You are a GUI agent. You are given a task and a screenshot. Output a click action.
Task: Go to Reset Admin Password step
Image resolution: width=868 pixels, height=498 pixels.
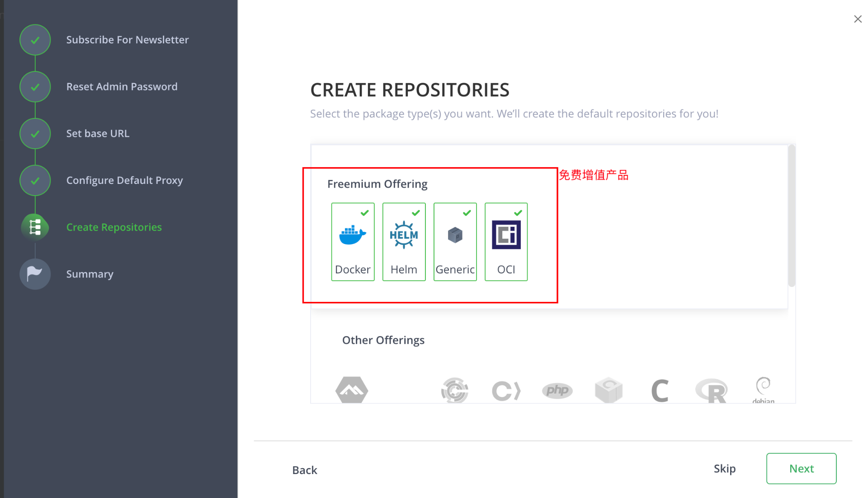[122, 86]
